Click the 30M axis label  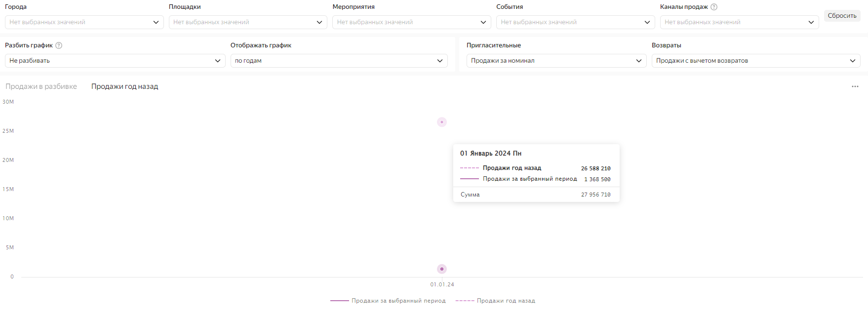point(8,102)
